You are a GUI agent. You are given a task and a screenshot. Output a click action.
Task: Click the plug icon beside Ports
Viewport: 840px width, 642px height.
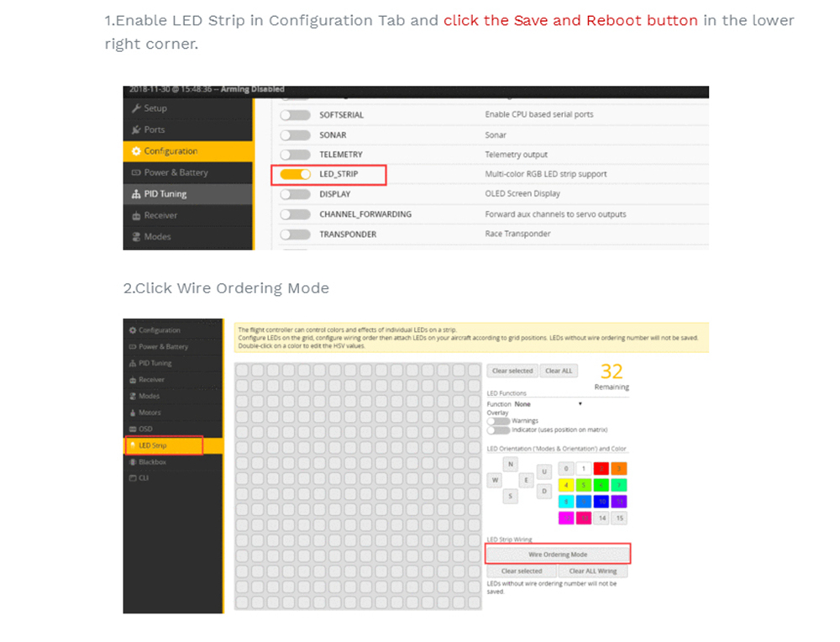(136, 130)
